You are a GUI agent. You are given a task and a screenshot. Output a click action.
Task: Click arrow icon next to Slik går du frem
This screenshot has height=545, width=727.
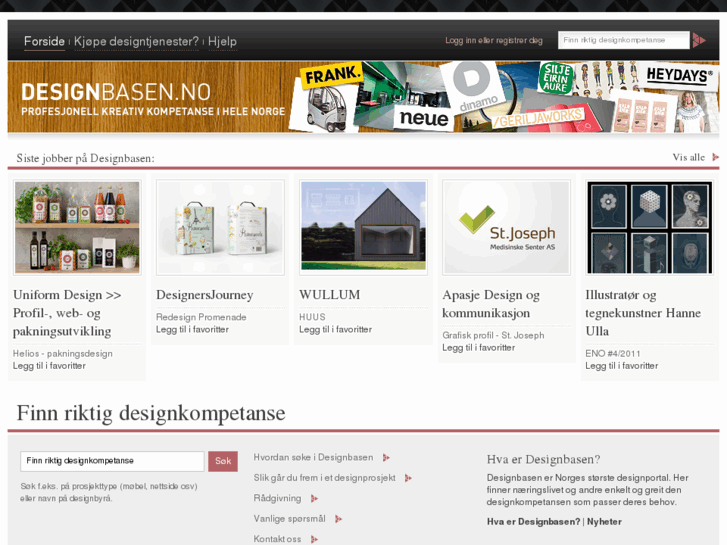408,478
